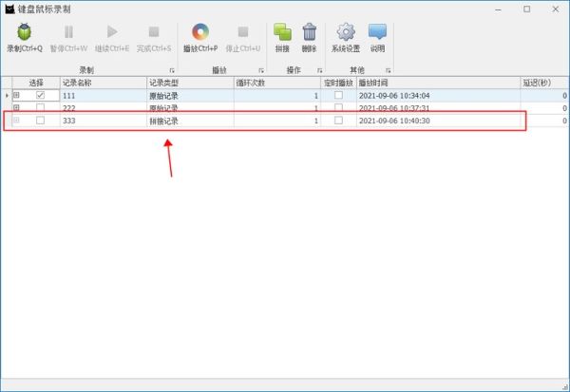Click the delay cell of record 333
Image resolution: width=570 pixels, height=392 pixels.
pyautogui.click(x=544, y=121)
